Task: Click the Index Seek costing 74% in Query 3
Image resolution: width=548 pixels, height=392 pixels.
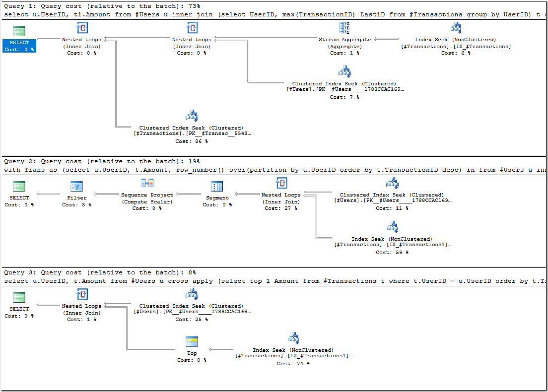Action: (x=293, y=339)
